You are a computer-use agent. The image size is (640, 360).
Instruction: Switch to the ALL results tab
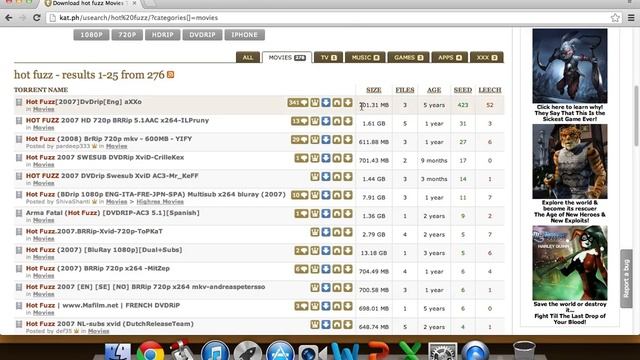pyautogui.click(x=248, y=58)
